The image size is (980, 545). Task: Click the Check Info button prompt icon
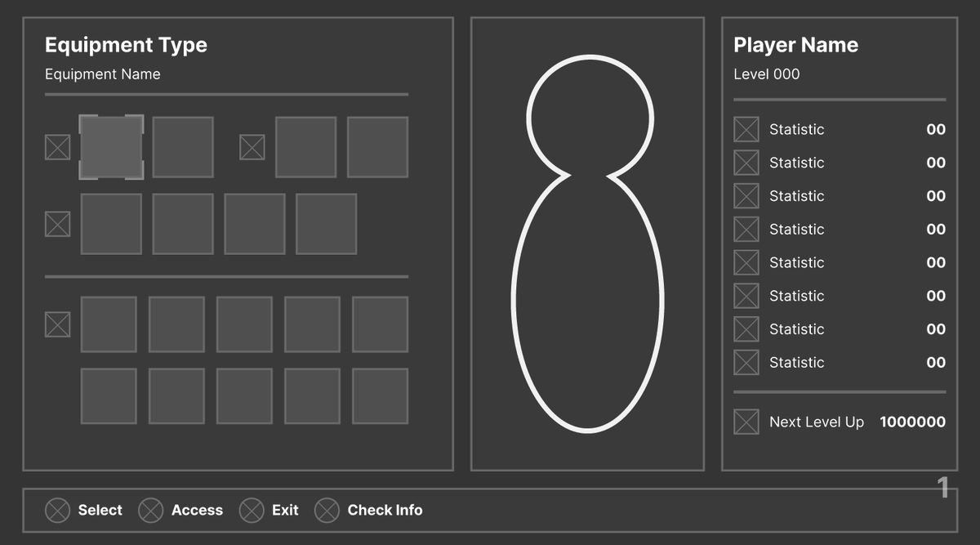click(327, 510)
